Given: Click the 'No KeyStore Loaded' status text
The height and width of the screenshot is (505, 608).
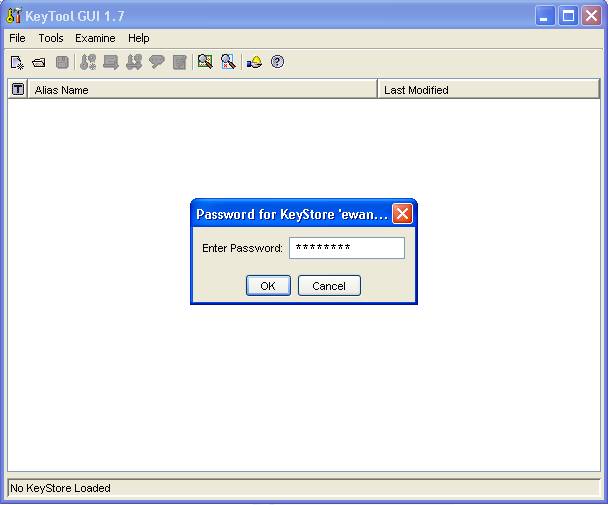Looking at the screenshot, I should (60, 488).
